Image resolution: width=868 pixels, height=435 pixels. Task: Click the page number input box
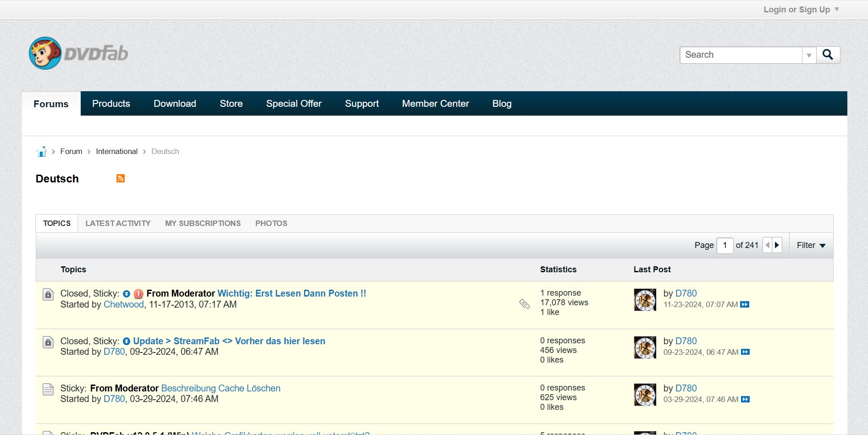click(x=724, y=245)
